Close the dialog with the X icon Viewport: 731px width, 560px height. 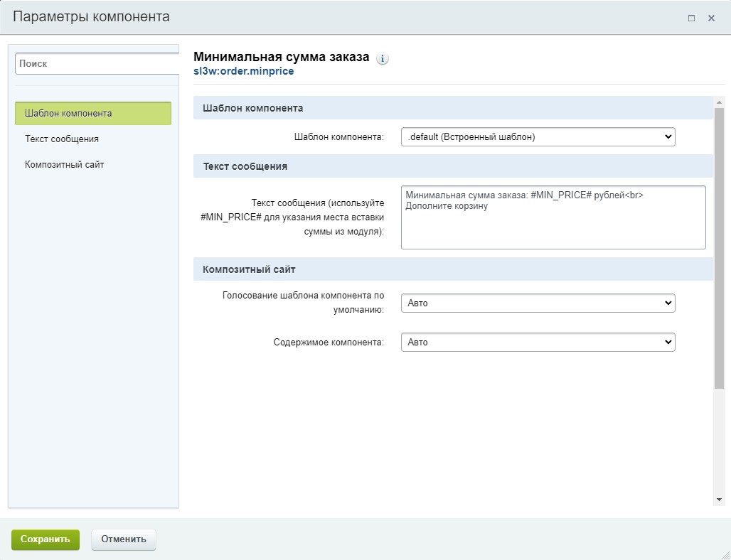(711, 18)
